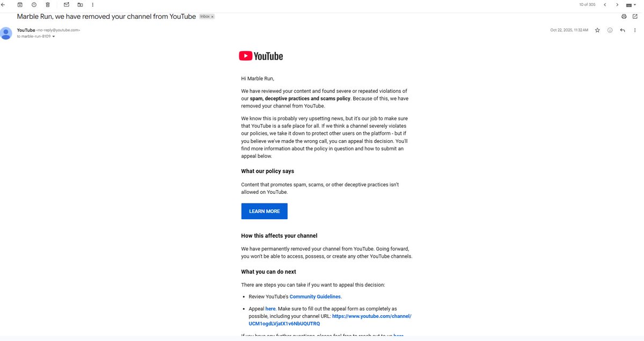Click the sender's profile avatar
This screenshot has height=341, width=644.
[x=6, y=33]
